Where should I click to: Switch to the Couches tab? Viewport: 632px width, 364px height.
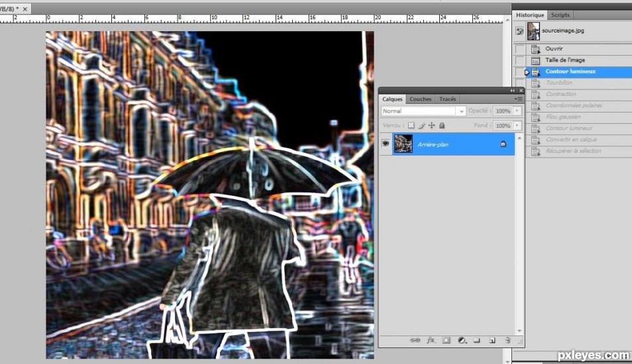(420, 99)
